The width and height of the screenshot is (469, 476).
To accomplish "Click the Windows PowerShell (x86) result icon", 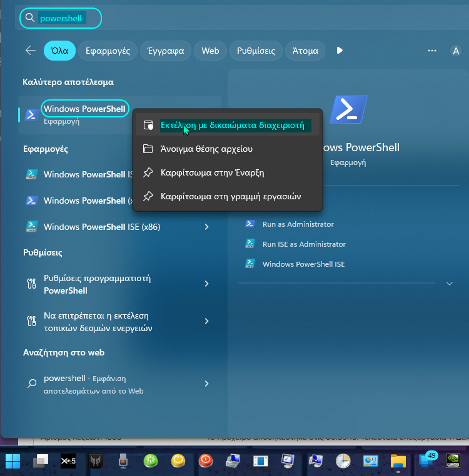I will click(32, 201).
